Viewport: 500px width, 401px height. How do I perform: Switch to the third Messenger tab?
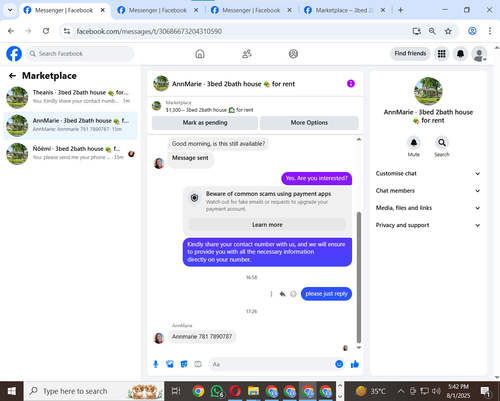(251, 10)
